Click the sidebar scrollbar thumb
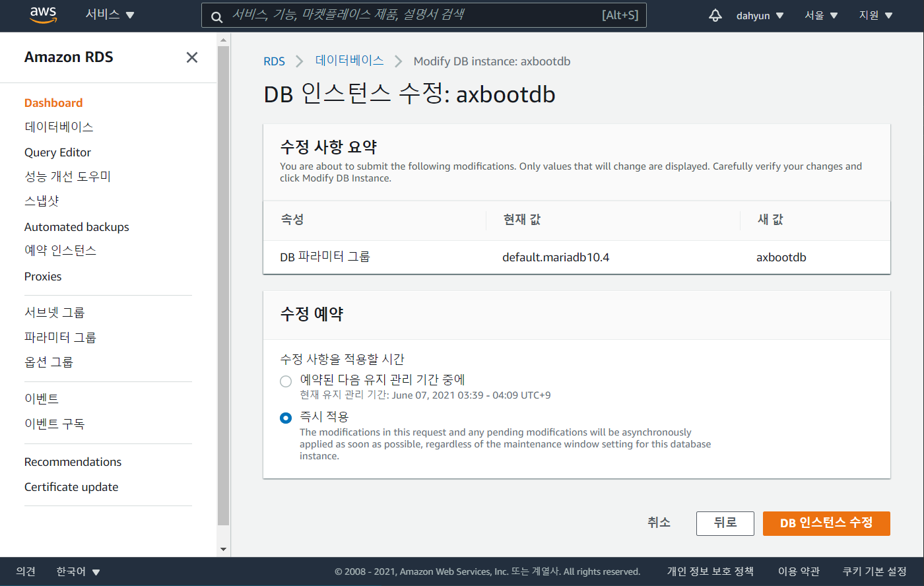Image resolution: width=924 pixels, height=586 pixels. coord(223,286)
